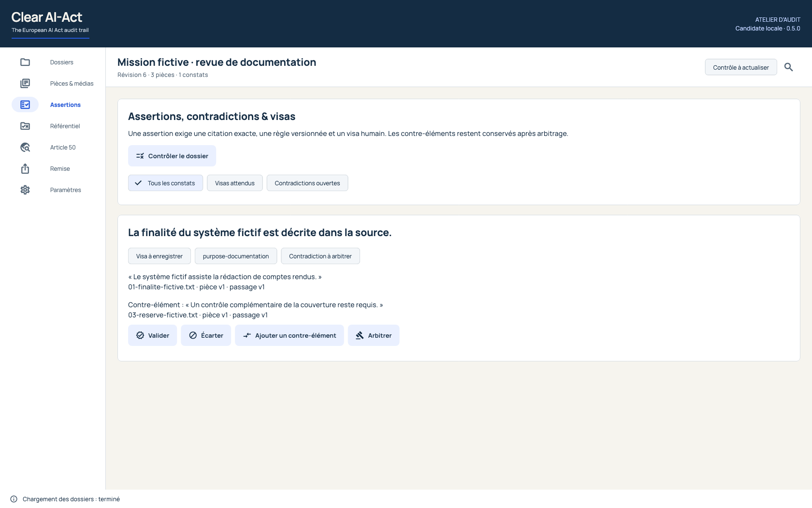The width and height of the screenshot is (812, 508).
Task: Enable the Contradictions ouvertes filter chip
Action: click(307, 183)
